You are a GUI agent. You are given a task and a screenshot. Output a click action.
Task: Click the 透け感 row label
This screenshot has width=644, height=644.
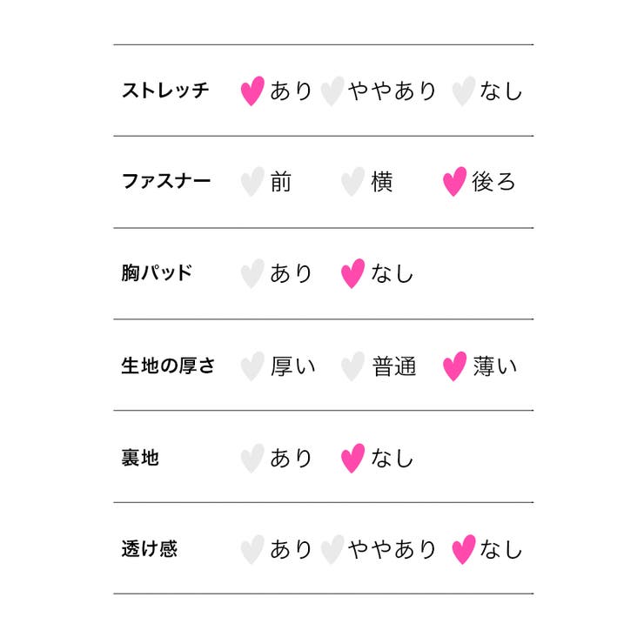149,549
